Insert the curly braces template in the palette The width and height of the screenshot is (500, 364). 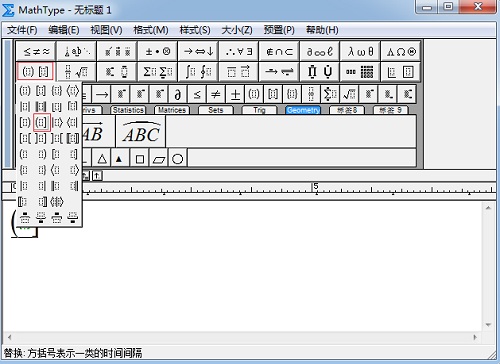click(x=57, y=91)
